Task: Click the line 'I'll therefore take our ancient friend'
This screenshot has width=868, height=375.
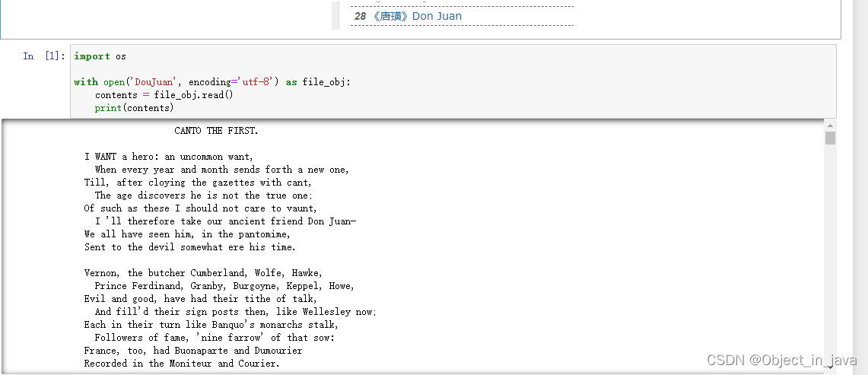Action: pos(225,221)
